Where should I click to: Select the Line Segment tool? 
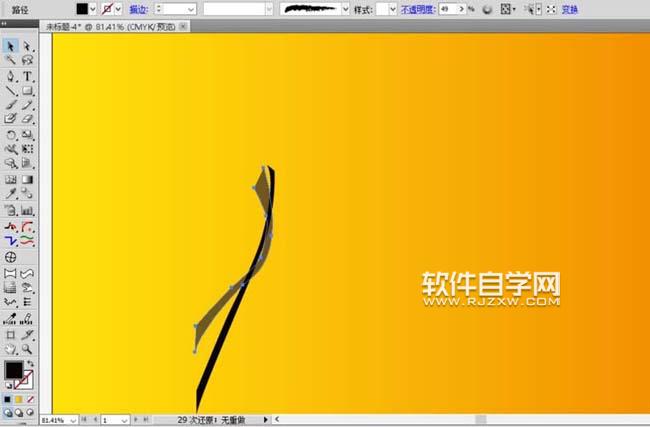click(10, 91)
